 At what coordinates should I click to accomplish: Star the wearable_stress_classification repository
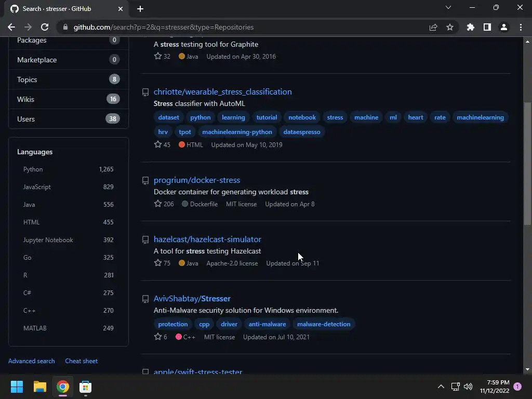[158, 144]
